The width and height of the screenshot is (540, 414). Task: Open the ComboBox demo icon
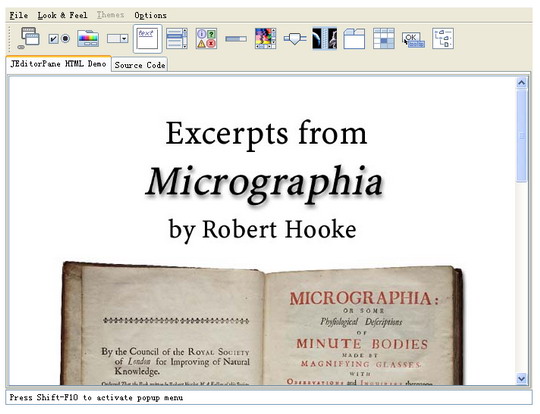[117, 38]
